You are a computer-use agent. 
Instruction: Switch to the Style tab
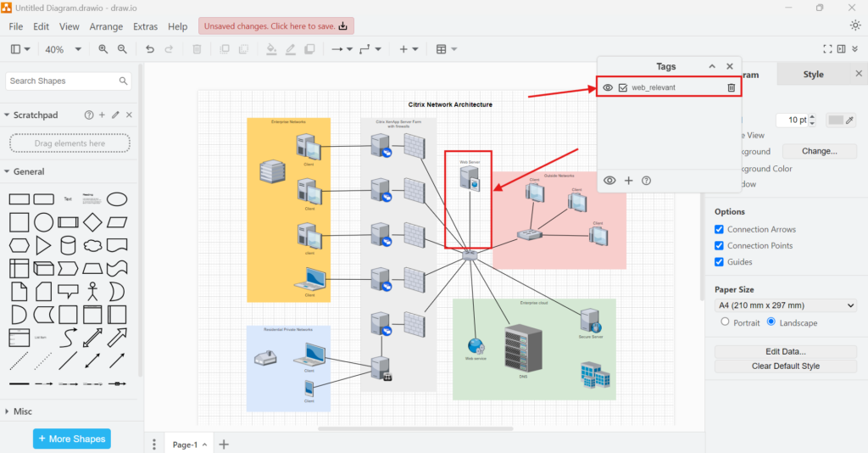click(x=813, y=74)
